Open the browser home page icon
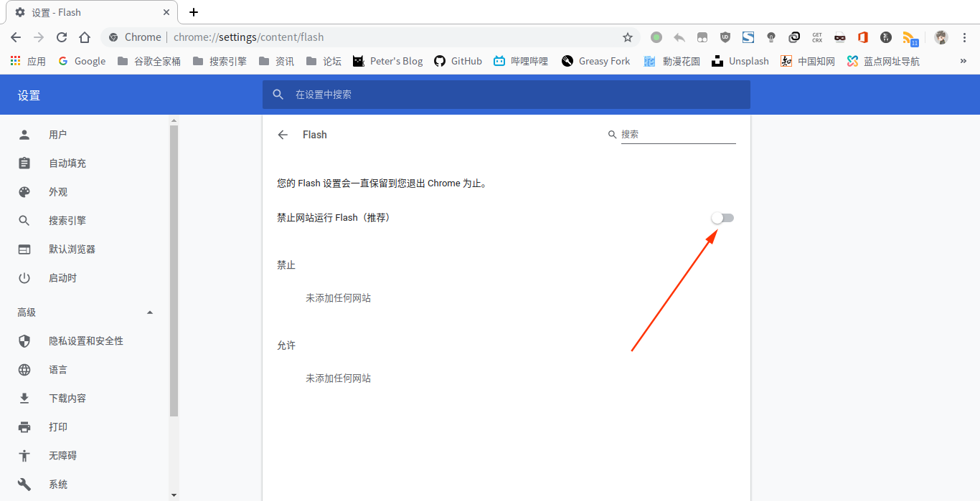Screen dimensions: 980x501 (85, 37)
